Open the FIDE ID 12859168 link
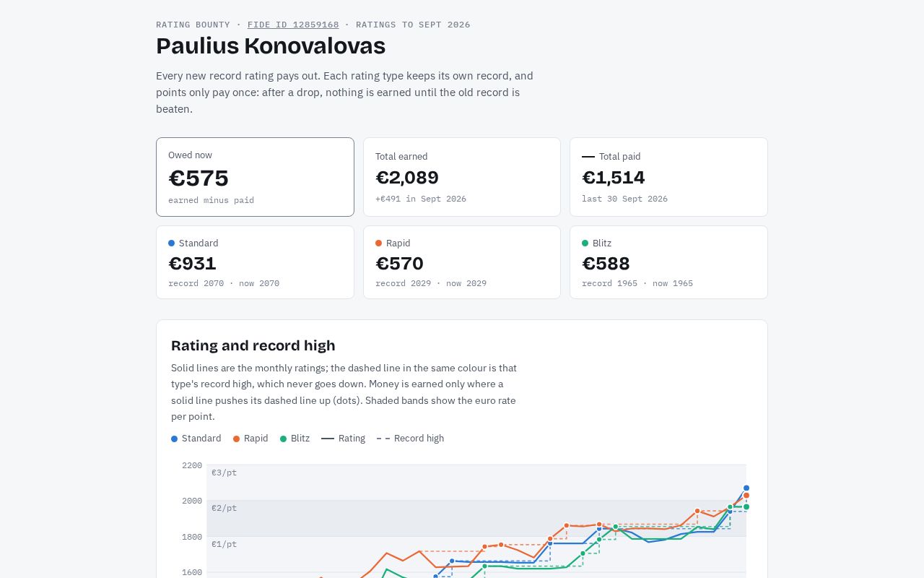Viewport: 924px width, 578px height. (x=293, y=25)
